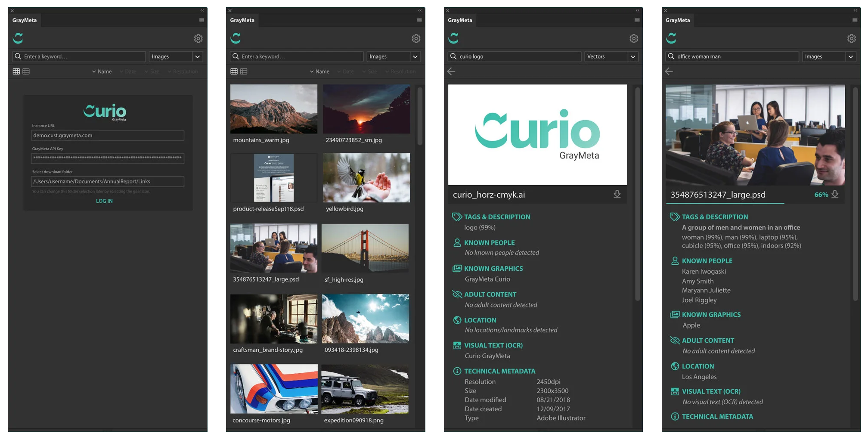The width and height of the screenshot is (868, 440).
Task: Open panel flyout menu in thumbnail grid panel
Action: pos(419,20)
